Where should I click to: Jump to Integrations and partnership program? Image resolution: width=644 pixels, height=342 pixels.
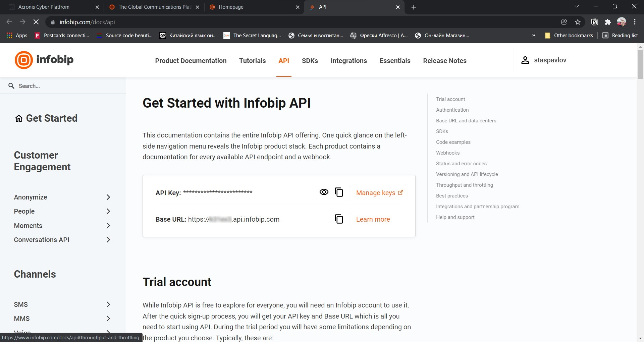(x=478, y=207)
